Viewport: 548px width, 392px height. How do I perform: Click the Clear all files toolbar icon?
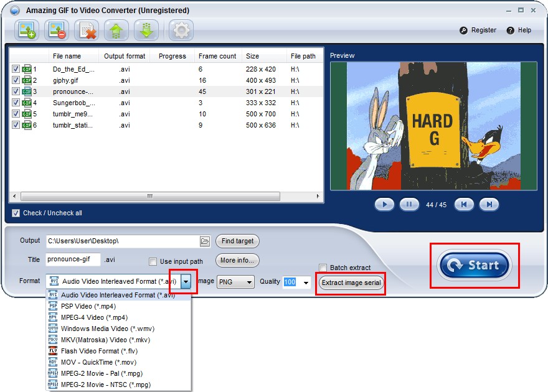[87, 30]
